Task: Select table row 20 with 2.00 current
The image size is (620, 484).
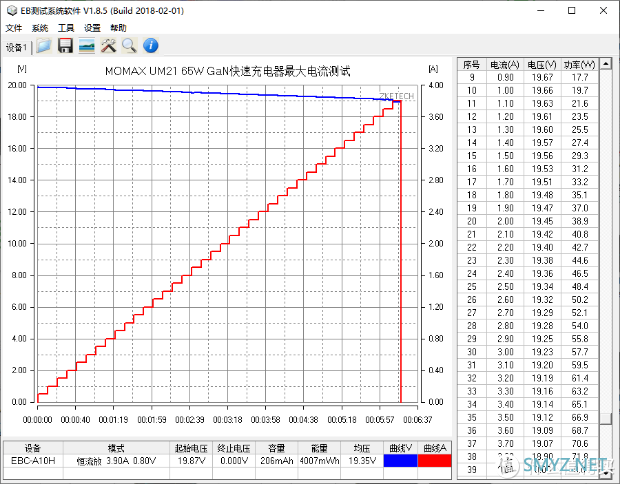Action: (x=528, y=221)
